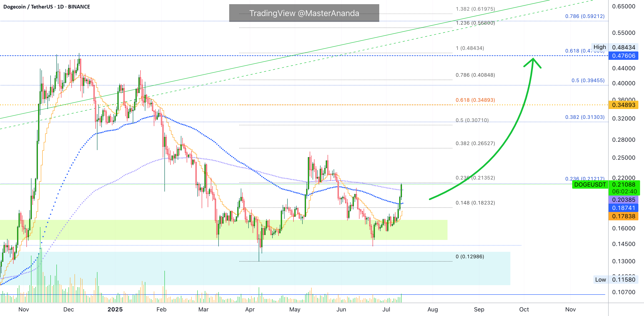Click the 0 (0.12986) Fibonacci level label

point(470,257)
